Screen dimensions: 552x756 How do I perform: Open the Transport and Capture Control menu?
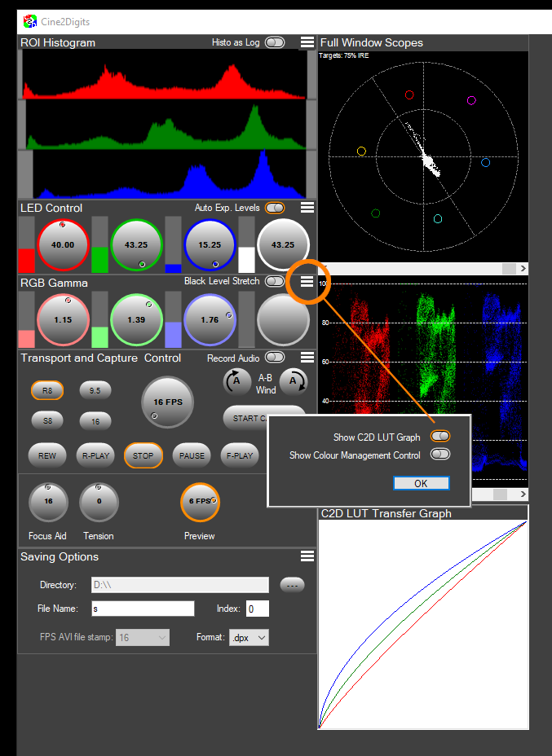307,357
